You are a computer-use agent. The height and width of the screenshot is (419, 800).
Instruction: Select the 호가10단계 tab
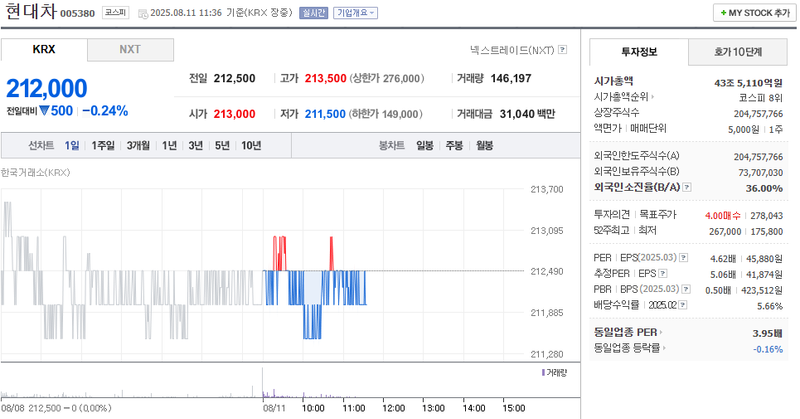738,52
